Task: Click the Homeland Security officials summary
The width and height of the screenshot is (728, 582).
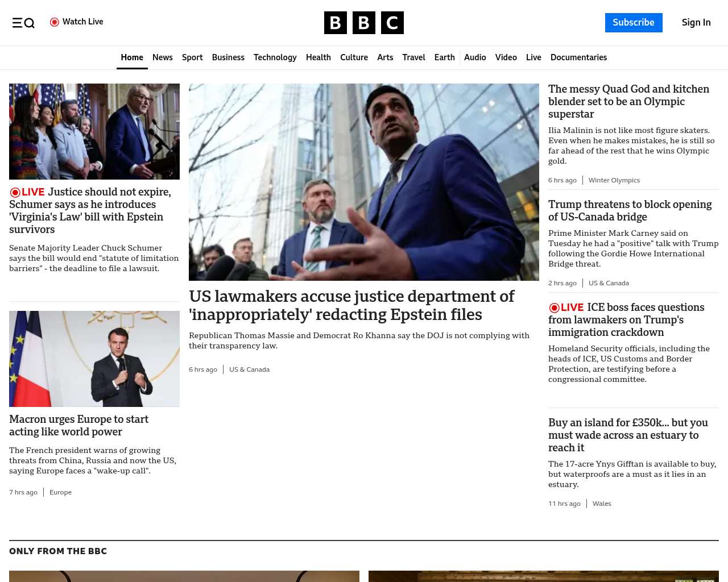Action: [629, 364]
